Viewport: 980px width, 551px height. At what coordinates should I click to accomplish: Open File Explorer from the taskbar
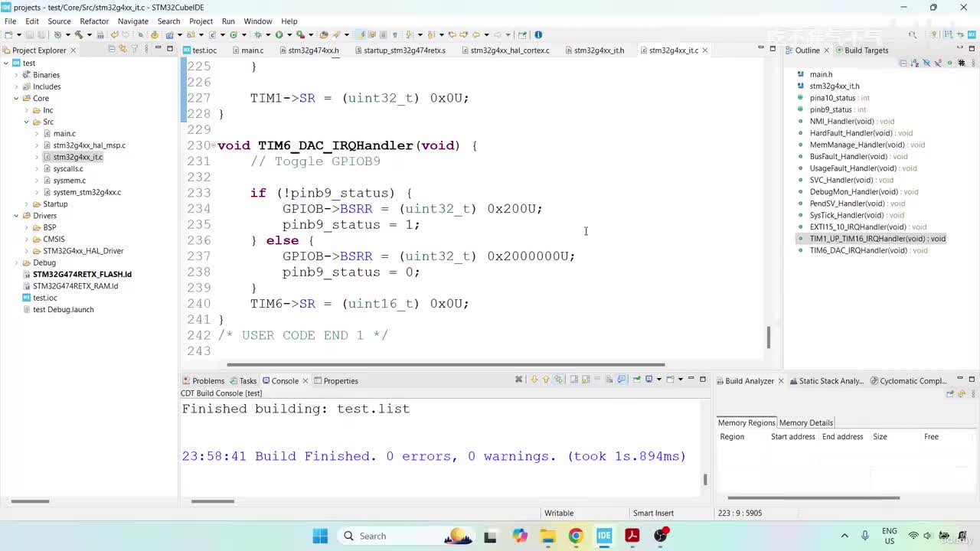tap(547, 536)
